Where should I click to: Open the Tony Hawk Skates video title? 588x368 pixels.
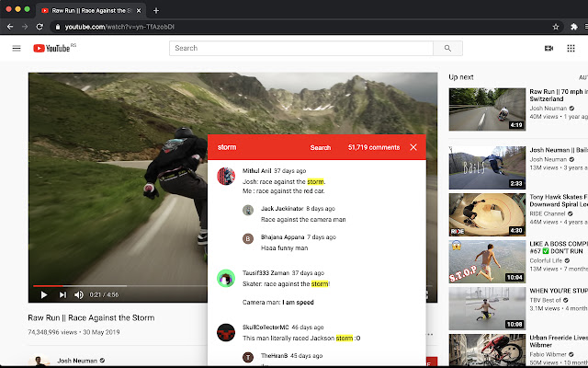click(559, 201)
